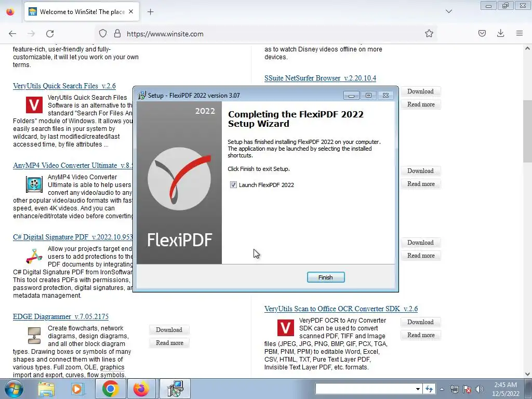Open Action Center flag icon

[467, 389]
